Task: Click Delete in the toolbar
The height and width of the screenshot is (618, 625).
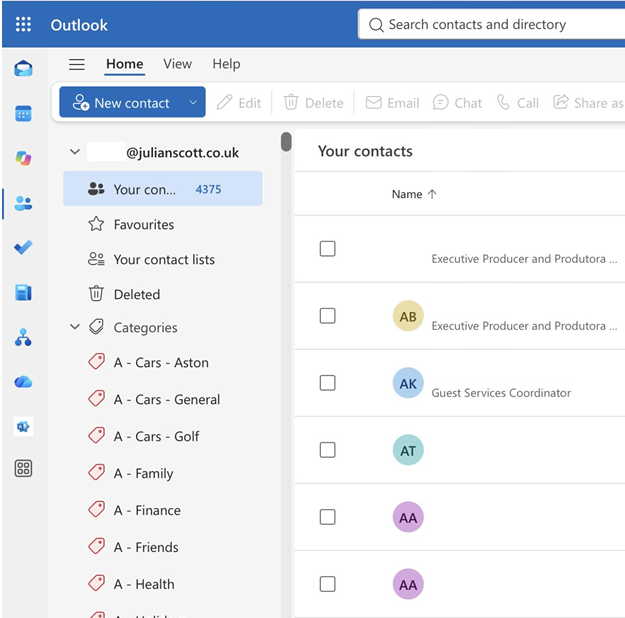Action: (x=313, y=103)
